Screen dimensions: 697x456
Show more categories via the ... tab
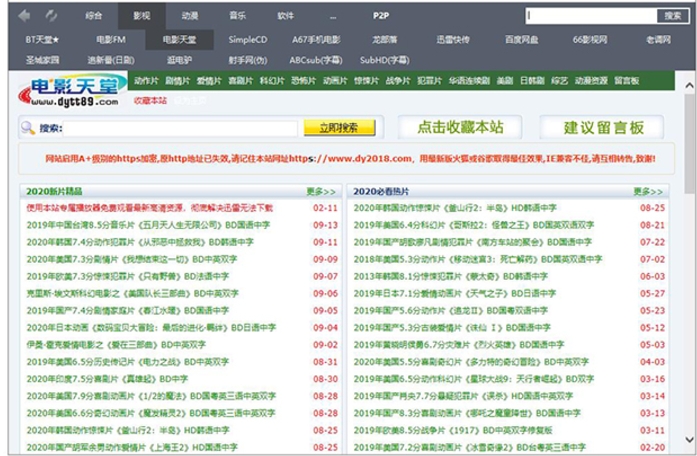(333, 17)
